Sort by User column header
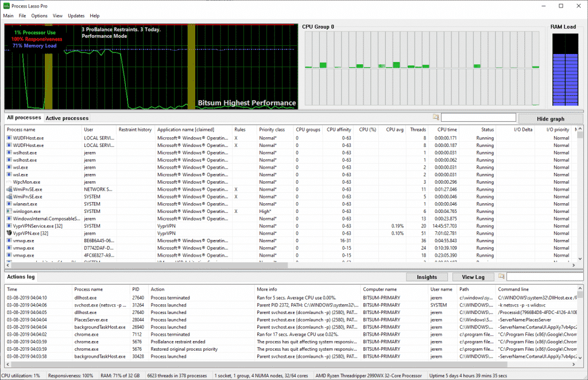 99,130
